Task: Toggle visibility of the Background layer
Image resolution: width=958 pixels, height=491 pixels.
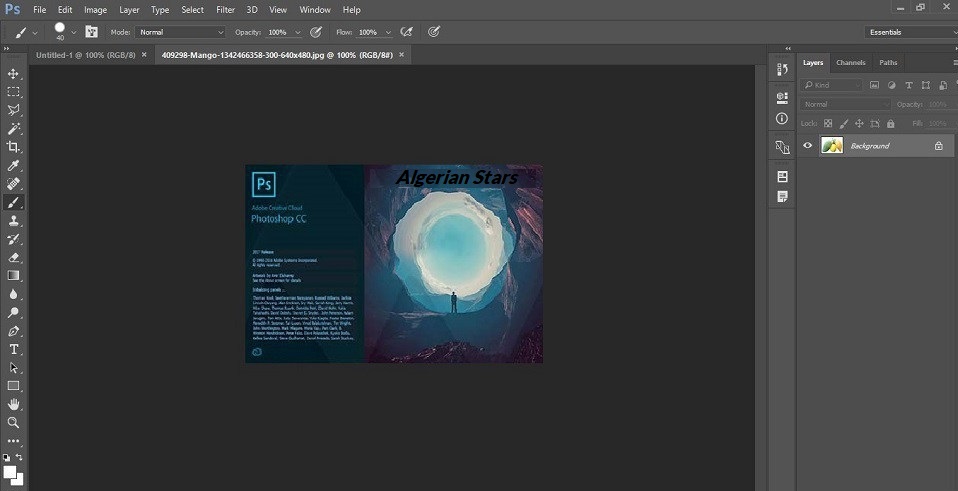Action: click(x=808, y=145)
